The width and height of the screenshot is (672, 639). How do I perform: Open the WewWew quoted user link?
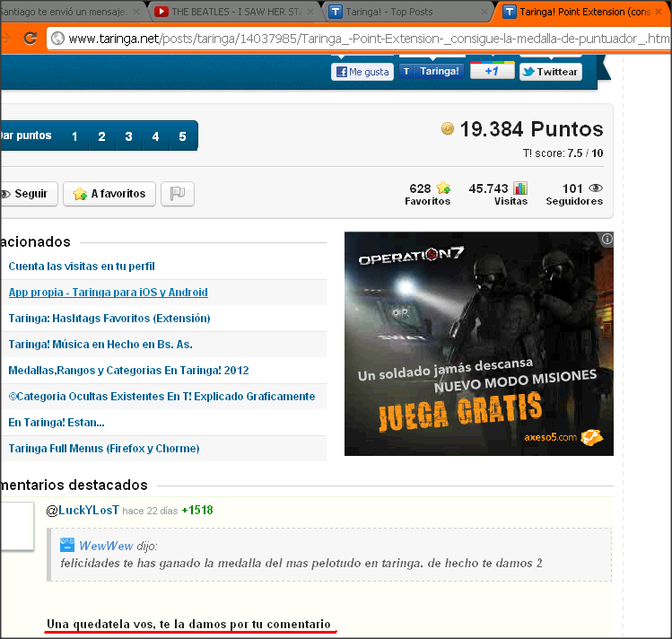106,546
